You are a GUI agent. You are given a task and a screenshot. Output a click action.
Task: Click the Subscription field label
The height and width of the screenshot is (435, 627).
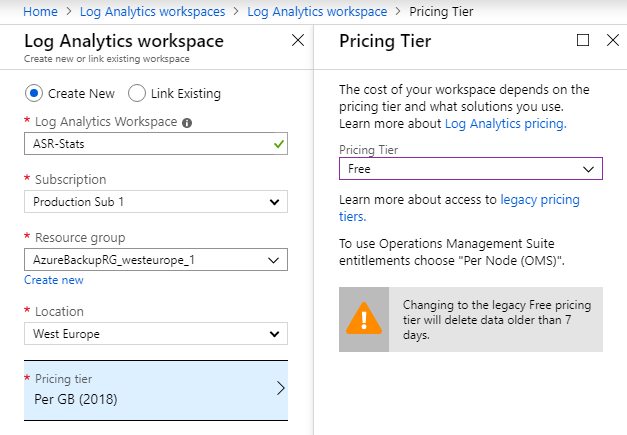[70, 180]
